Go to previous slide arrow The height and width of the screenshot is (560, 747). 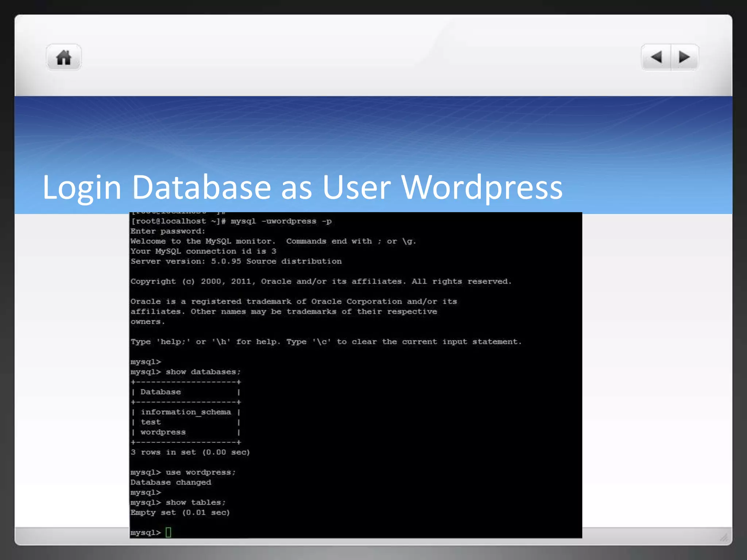[x=656, y=57]
